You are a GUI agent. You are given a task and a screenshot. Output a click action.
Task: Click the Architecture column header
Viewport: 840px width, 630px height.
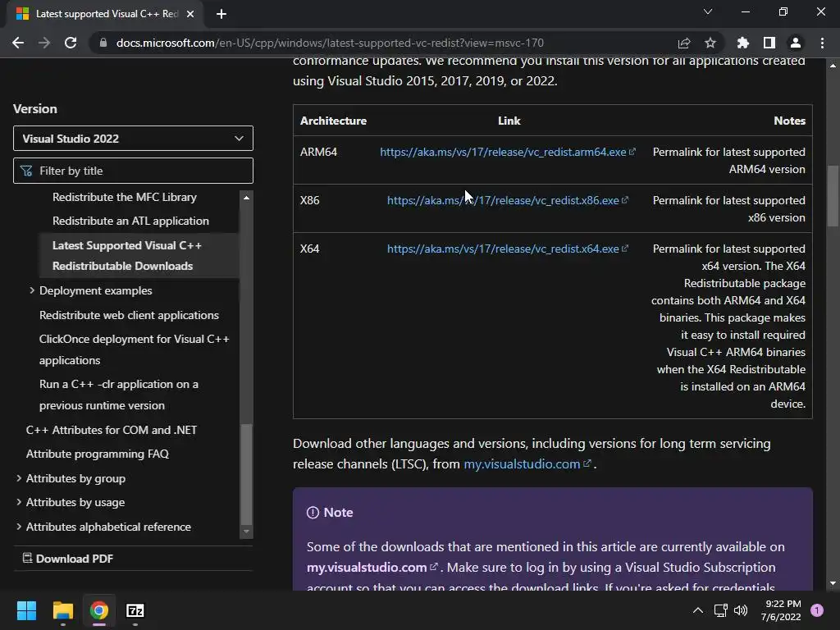333,121
